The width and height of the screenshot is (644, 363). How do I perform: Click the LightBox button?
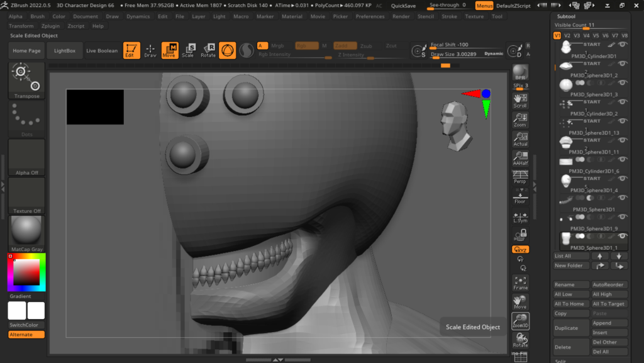64,50
